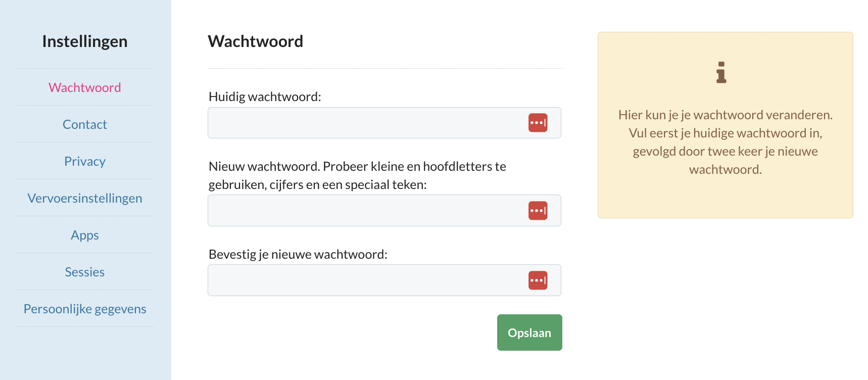Screen dimensions: 868x380
Task: Go to Persoonlijke gegevens
Action: click(85, 309)
